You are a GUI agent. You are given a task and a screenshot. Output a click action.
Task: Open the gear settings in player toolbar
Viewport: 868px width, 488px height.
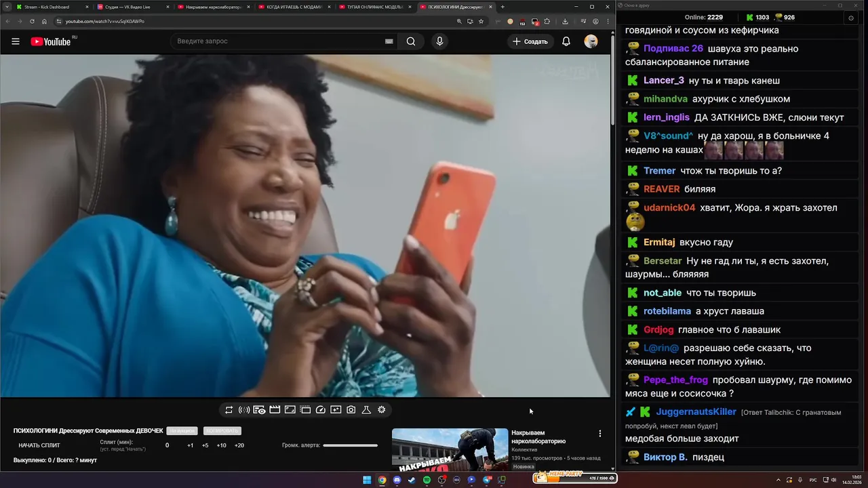[x=382, y=410]
